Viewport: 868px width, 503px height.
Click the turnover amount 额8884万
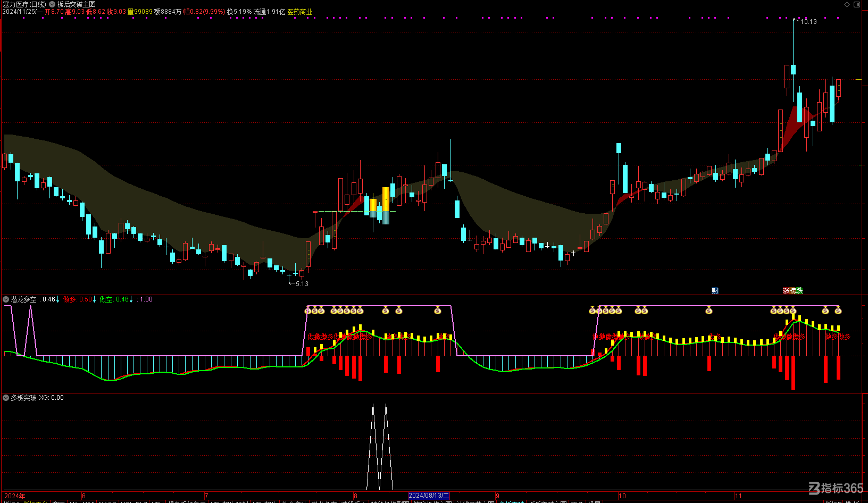(168, 12)
